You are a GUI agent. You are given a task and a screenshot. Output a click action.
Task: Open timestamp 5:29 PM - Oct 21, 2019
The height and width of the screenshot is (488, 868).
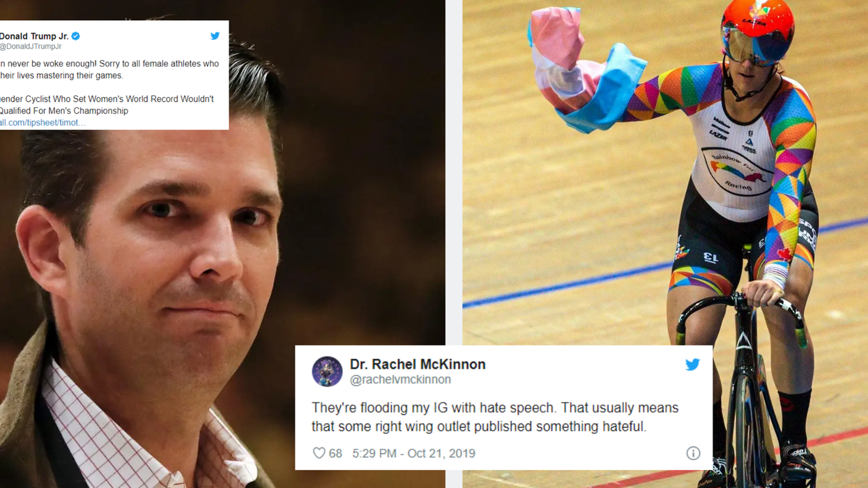click(413, 453)
